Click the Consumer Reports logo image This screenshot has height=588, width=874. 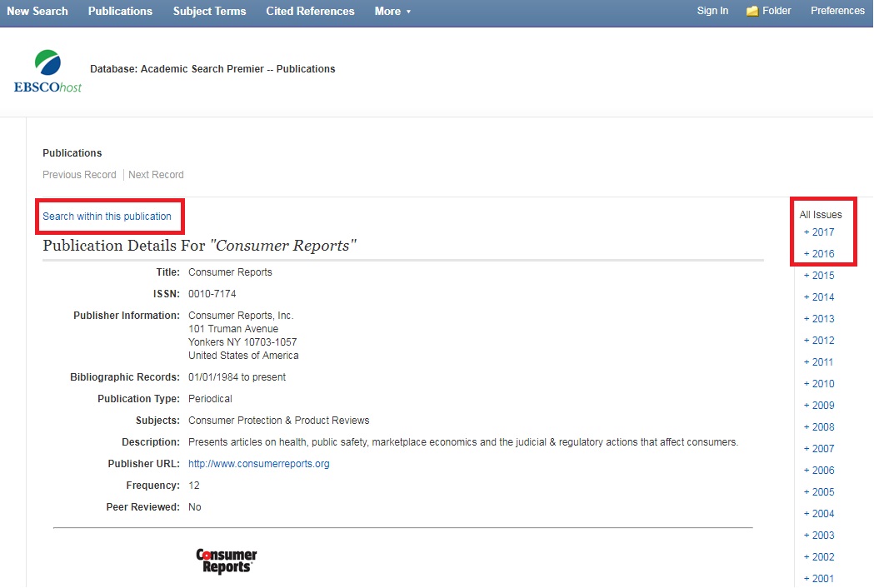(x=226, y=561)
